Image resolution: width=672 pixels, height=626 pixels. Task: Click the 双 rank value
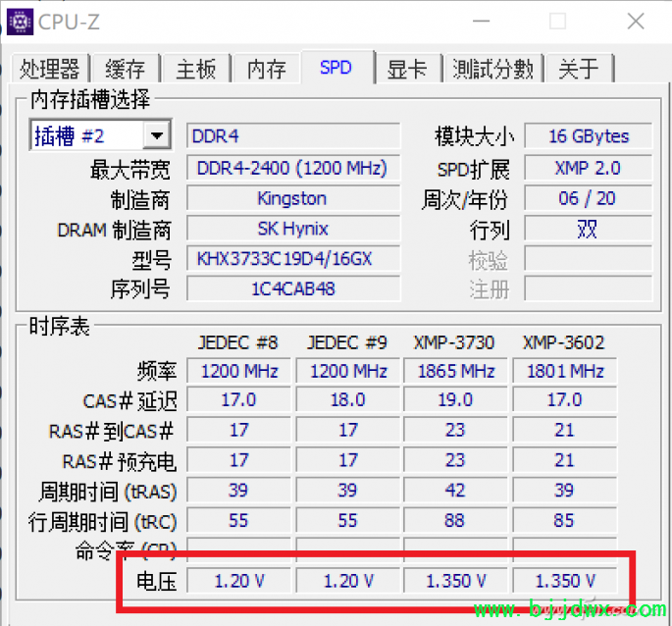click(x=588, y=229)
